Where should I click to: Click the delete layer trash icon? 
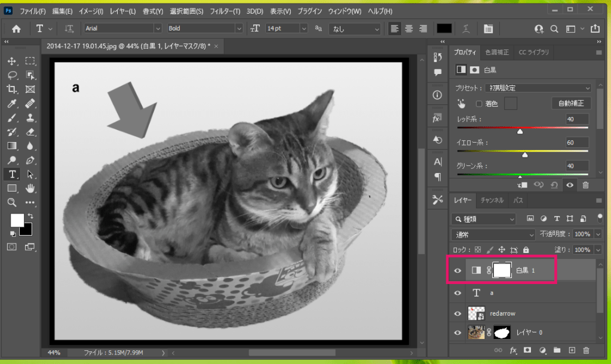click(586, 350)
